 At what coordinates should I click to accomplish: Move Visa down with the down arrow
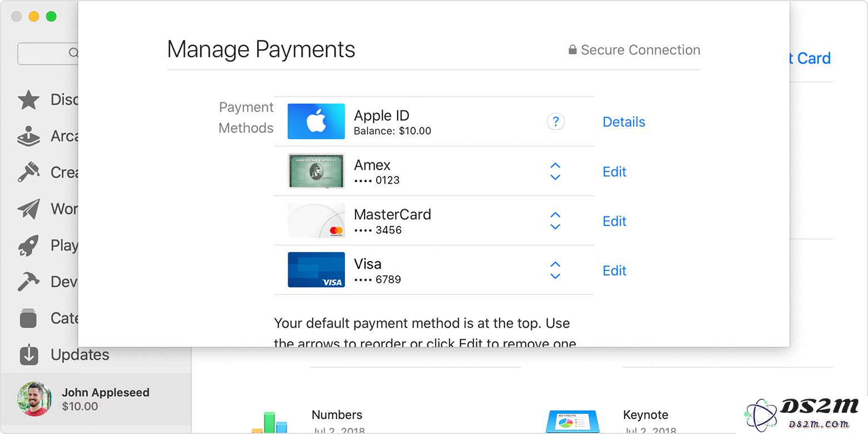(x=555, y=277)
